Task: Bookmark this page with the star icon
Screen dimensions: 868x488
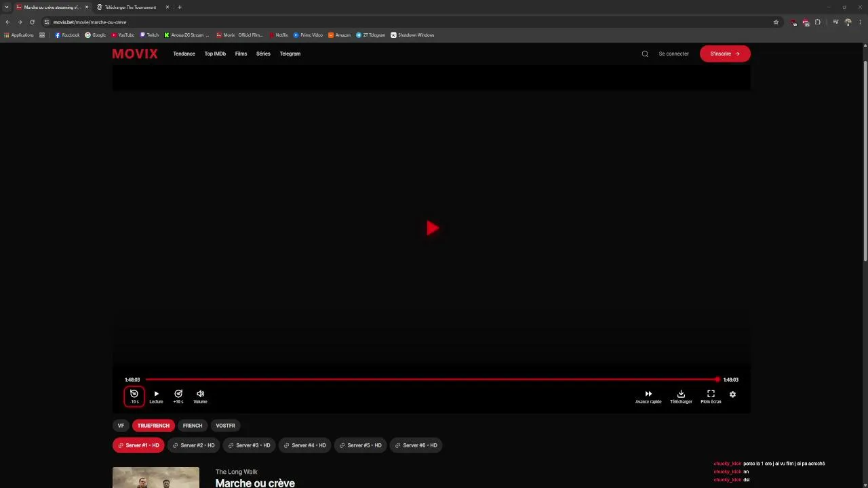Action: pos(776,22)
